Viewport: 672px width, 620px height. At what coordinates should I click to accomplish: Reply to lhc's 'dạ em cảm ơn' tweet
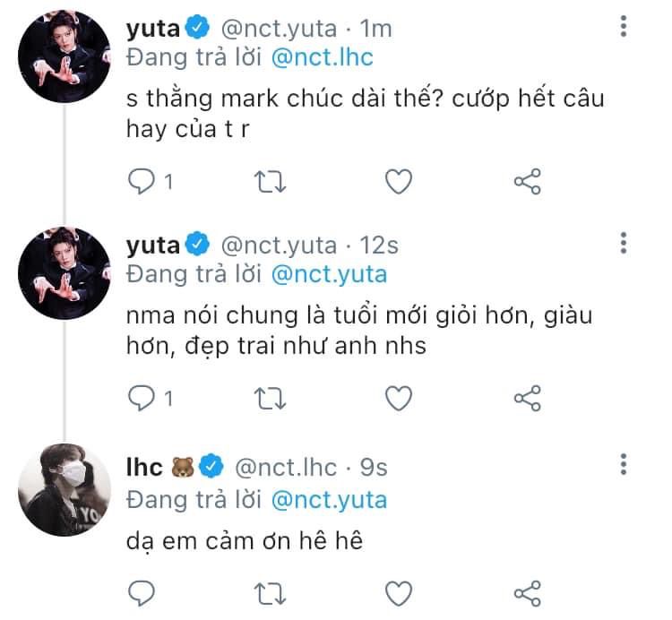pyautogui.click(x=142, y=593)
